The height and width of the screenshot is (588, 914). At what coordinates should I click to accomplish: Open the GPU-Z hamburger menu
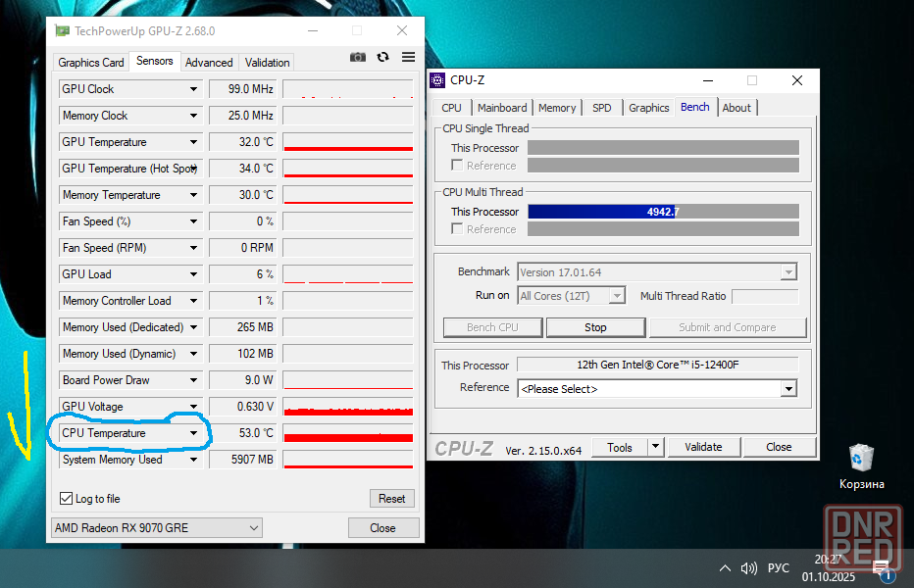click(408, 58)
